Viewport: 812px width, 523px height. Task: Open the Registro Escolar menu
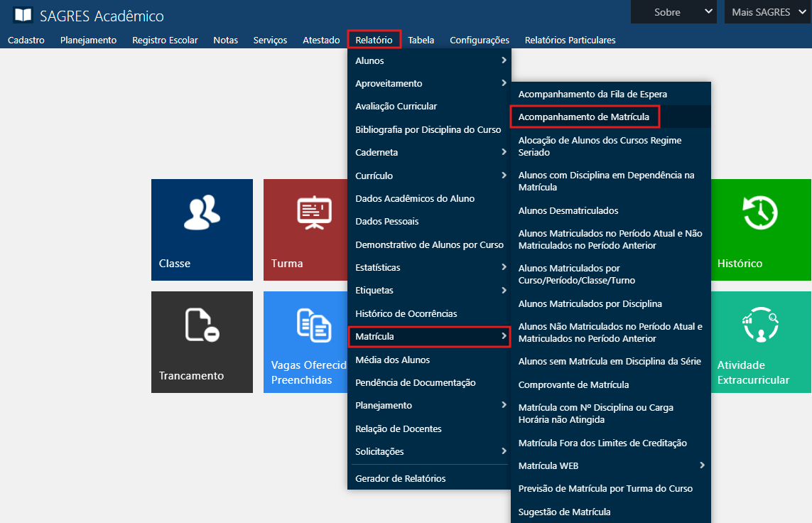(165, 40)
